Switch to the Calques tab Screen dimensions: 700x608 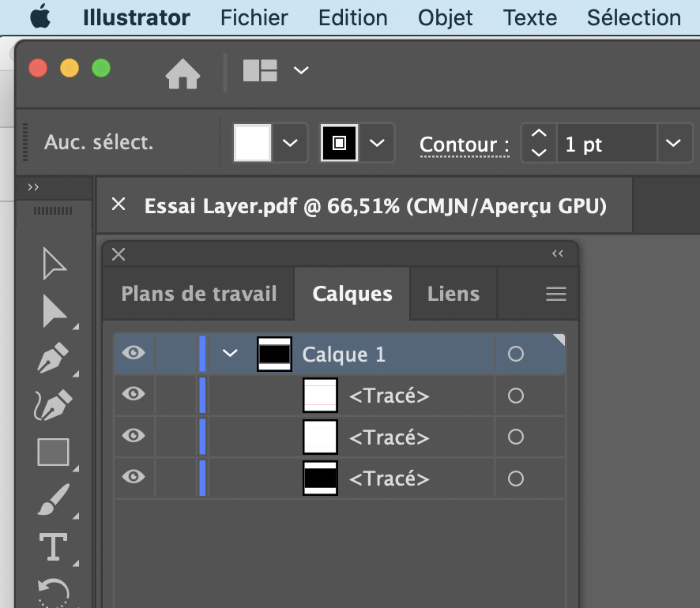click(352, 294)
